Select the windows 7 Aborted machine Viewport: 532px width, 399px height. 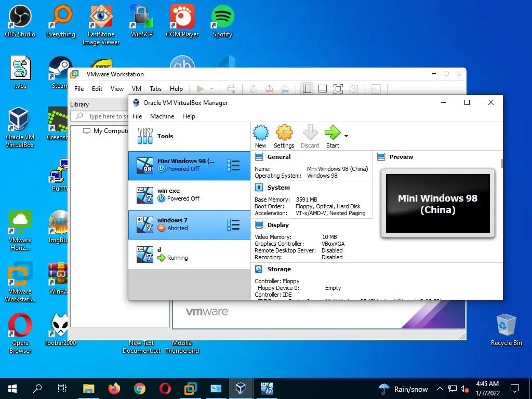pyautogui.click(x=189, y=224)
